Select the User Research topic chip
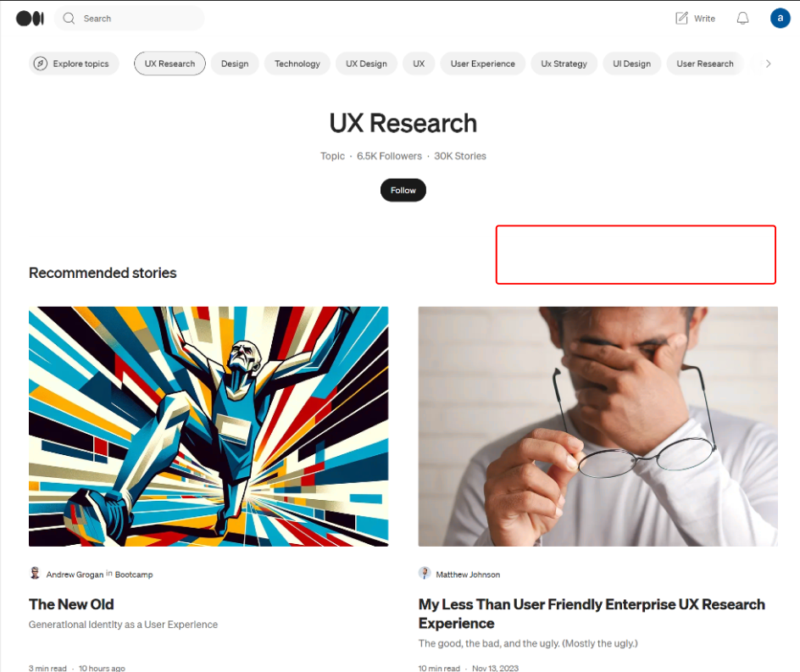 pyautogui.click(x=704, y=64)
